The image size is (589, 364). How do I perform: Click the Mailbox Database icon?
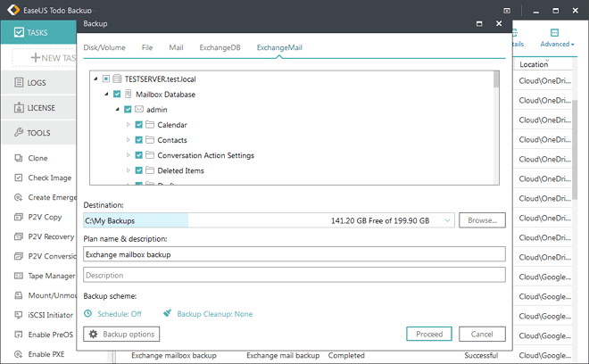pos(129,94)
